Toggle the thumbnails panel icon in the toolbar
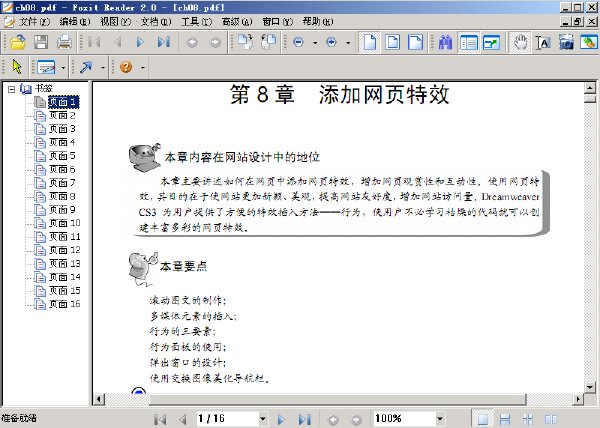 [492, 42]
